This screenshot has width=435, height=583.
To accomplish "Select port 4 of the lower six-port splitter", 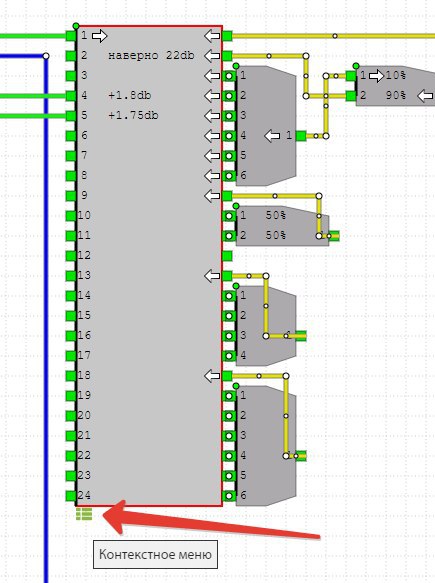I will pyautogui.click(x=229, y=456).
